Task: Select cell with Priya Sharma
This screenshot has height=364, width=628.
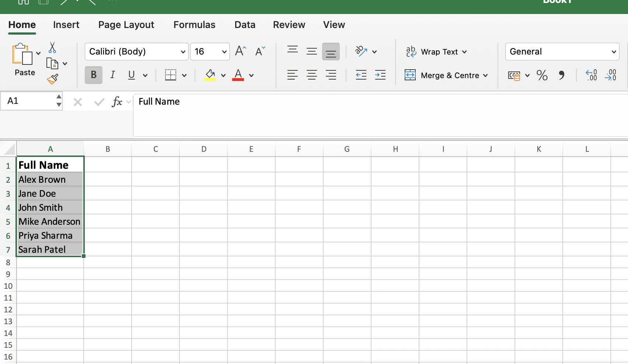Action: (x=50, y=235)
